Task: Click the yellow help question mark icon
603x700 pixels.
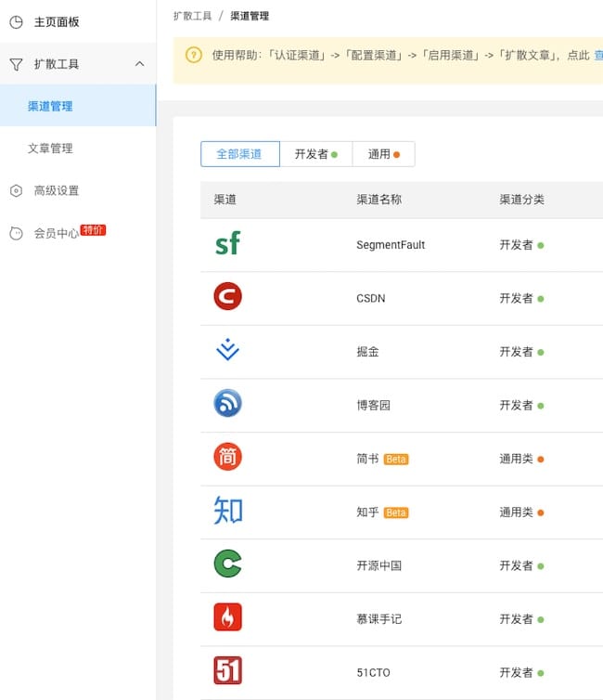Action: [x=194, y=56]
